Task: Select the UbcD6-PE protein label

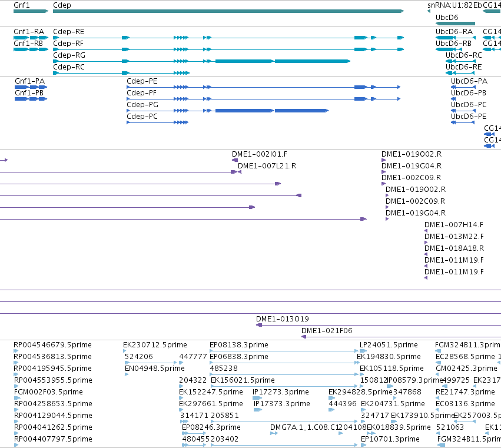Action: 469,117
